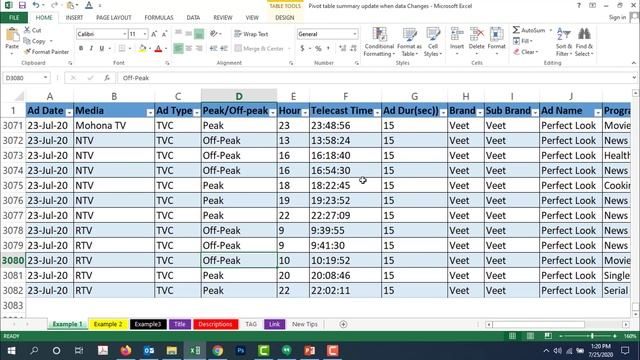Image resolution: width=640 pixels, height=360 pixels.
Task: Open the INSERT ribbon tab
Action: pyautogui.click(x=74, y=18)
